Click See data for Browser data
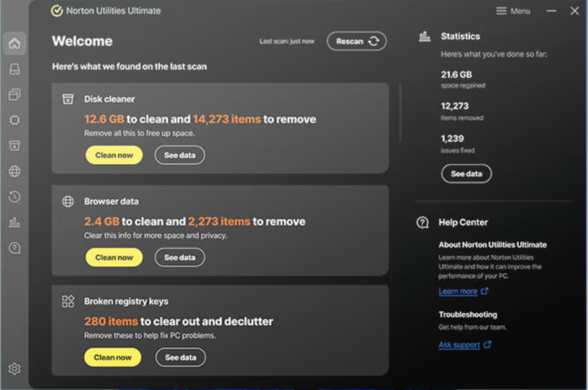588x390 pixels. coord(179,258)
